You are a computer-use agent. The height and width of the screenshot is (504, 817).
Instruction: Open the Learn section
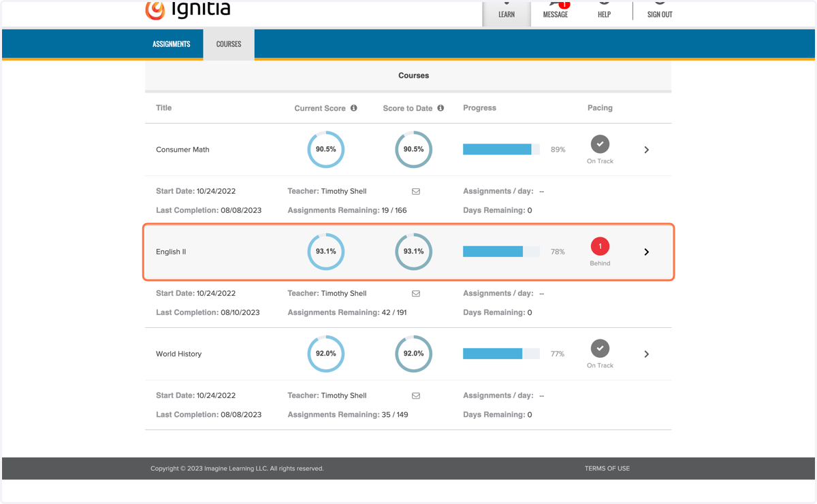click(x=507, y=14)
